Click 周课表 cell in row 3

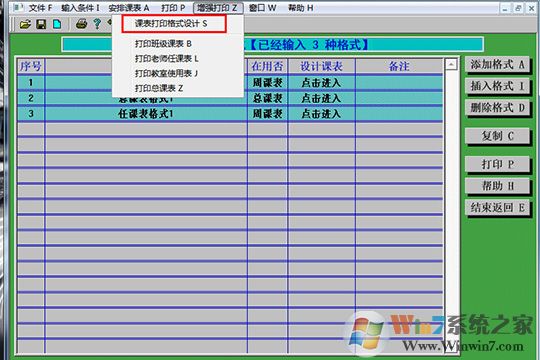(268, 114)
